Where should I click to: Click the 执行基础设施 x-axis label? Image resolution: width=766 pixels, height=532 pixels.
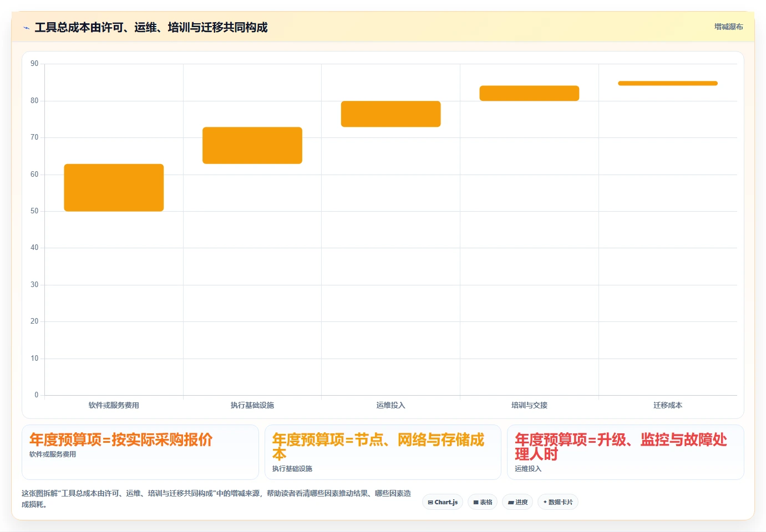(x=252, y=405)
